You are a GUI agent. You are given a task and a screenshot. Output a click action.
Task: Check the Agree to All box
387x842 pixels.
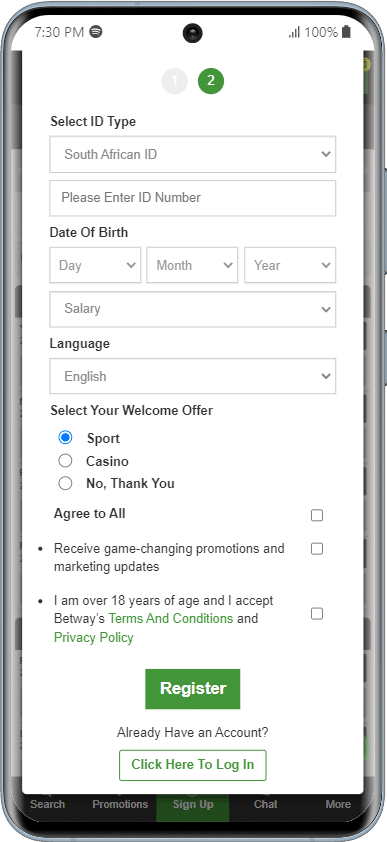point(317,516)
